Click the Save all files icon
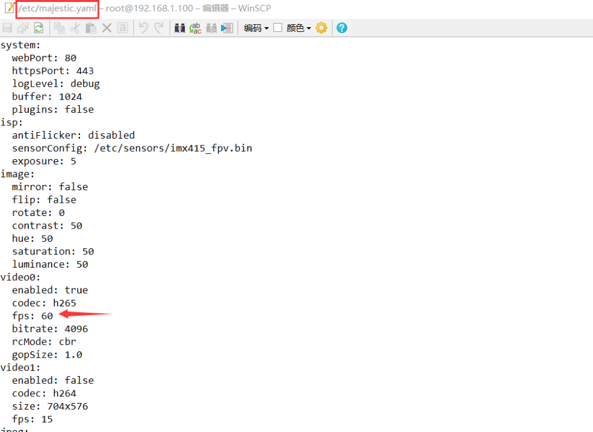The width and height of the screenshot is (593, 432). [23, 28]
